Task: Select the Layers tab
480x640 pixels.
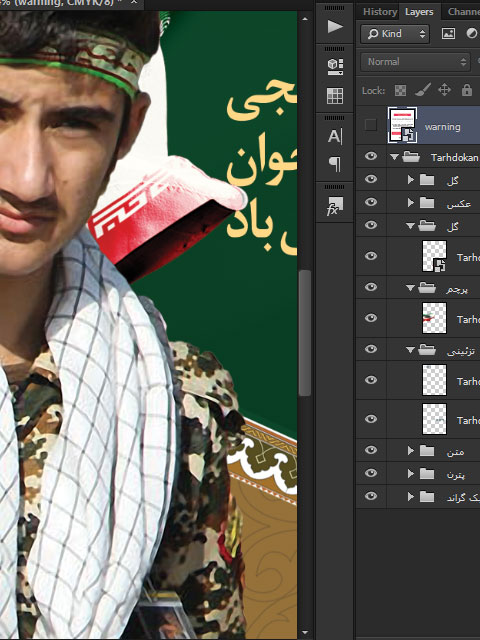Action: tap(419, 11)
